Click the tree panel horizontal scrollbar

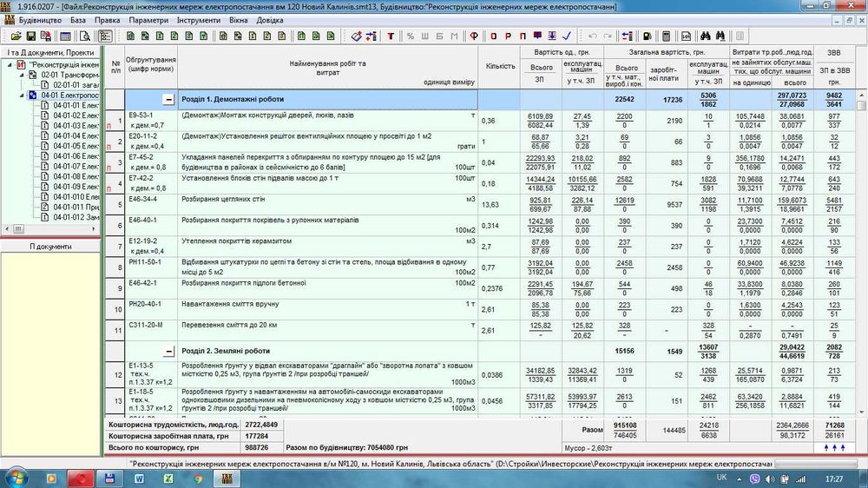[50, 228]
